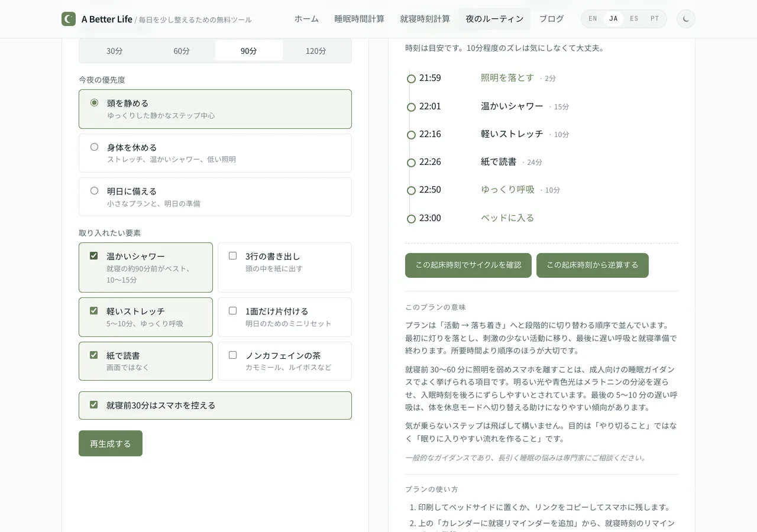The image size is (757, 532).
Task: Toggle dark mode moon icon
Action: (686, 19)
